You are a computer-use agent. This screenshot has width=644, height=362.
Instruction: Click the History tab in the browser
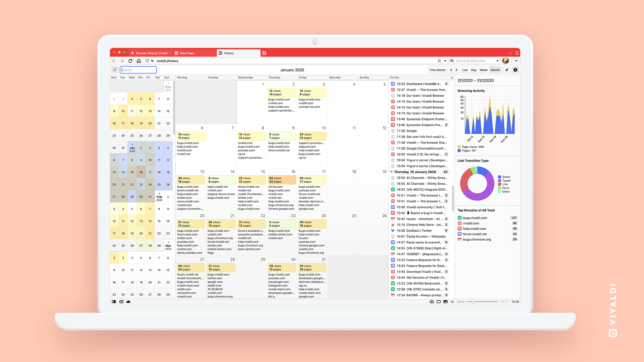(x=237, y=53)
